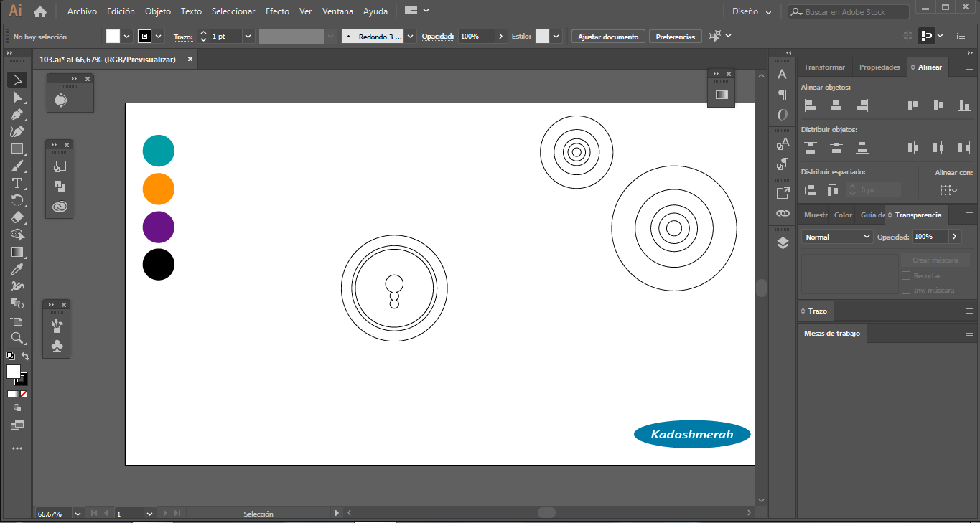Image resolution: width=980 pixels, height=523 pixels.
Task: Open the Layers panel icon
Action: coord(783,243)
